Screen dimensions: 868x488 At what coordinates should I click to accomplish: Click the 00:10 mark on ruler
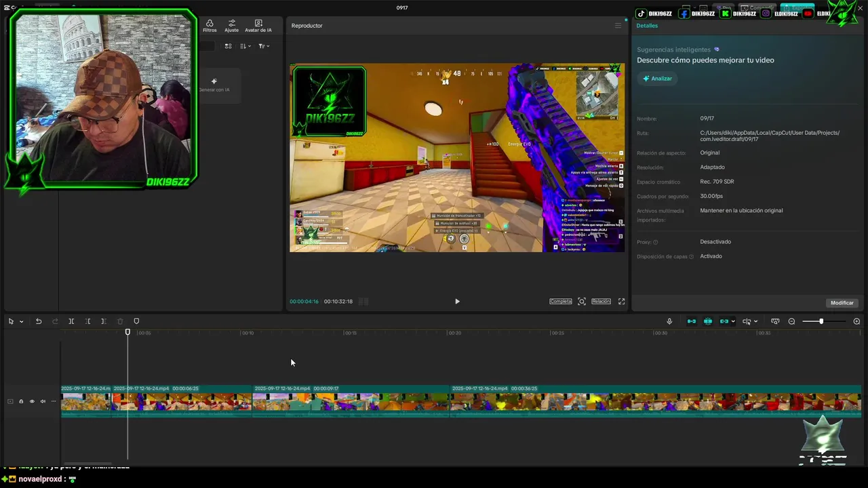248,333
